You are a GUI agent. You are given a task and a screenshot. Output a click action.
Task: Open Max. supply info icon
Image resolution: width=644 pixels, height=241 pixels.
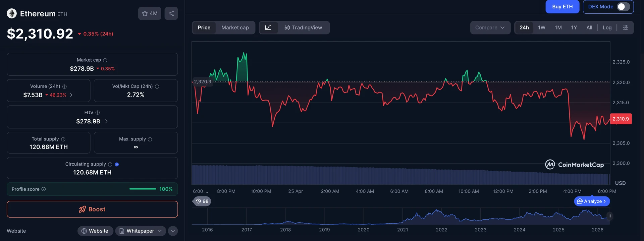(150, 139)
